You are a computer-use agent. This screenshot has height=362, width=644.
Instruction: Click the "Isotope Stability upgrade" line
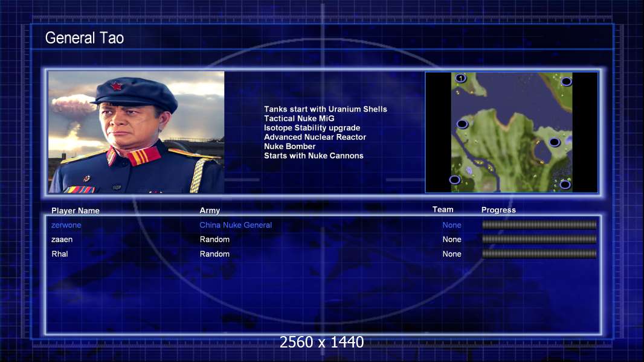pyautogui.click(x=312, y=128)
